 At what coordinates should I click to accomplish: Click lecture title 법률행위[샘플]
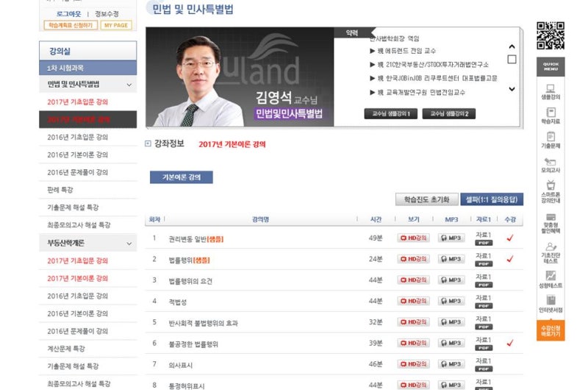190,260
